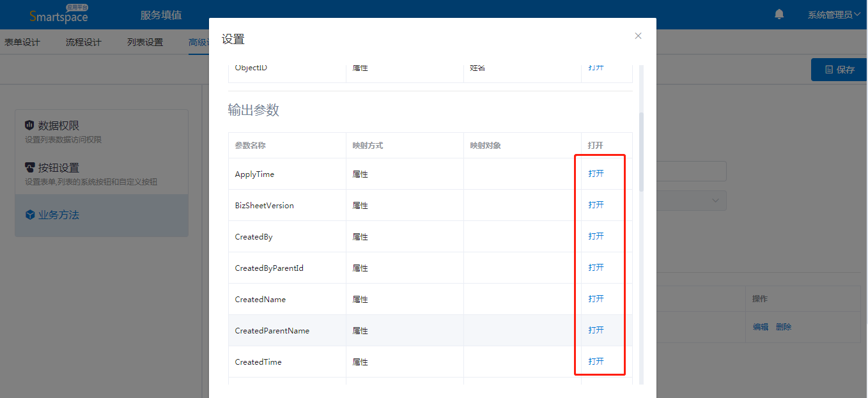
Task: Click the 业务方法 cube icon
Action: click(29, 215)
